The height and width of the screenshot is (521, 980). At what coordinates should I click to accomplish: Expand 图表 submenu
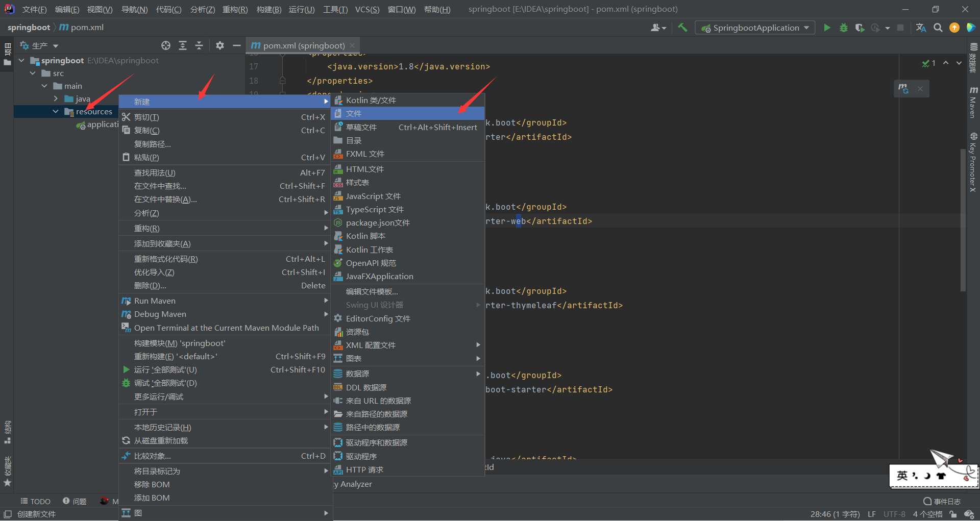point(407,358)
